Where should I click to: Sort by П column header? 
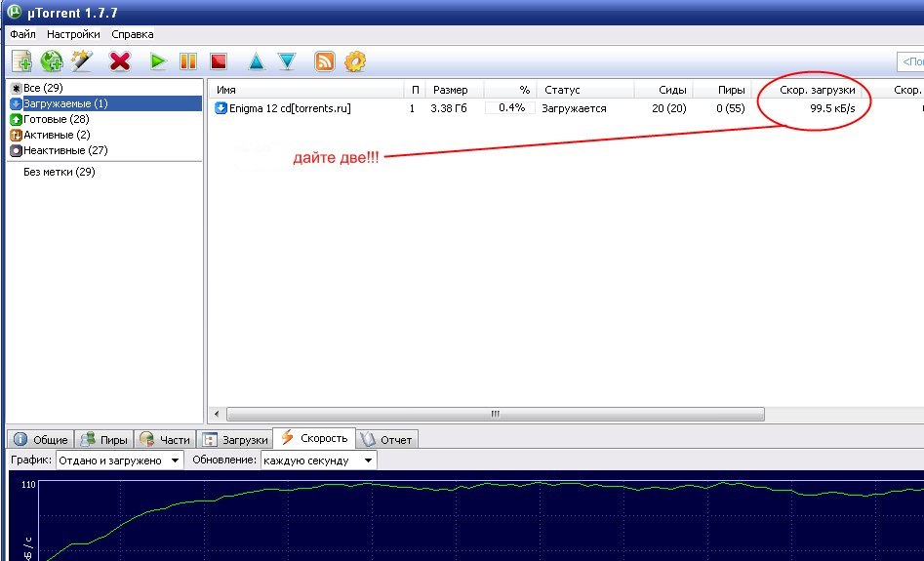(x=415, y=90)
